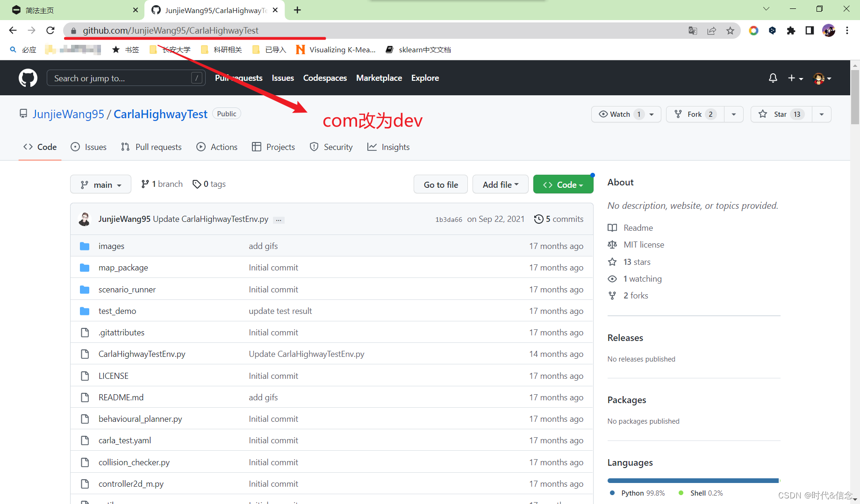Open the create new plus dropdown
Viewport: 860px width, 504px height.
795,78
